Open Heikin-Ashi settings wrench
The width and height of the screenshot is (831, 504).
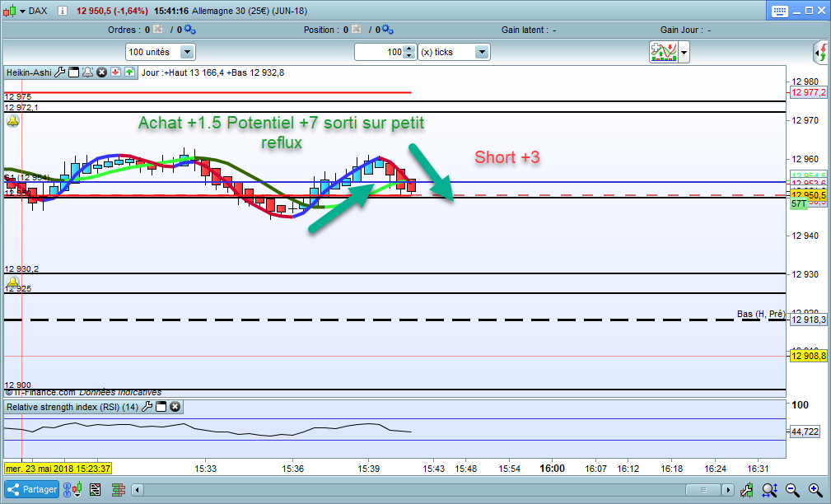[60, 72]
